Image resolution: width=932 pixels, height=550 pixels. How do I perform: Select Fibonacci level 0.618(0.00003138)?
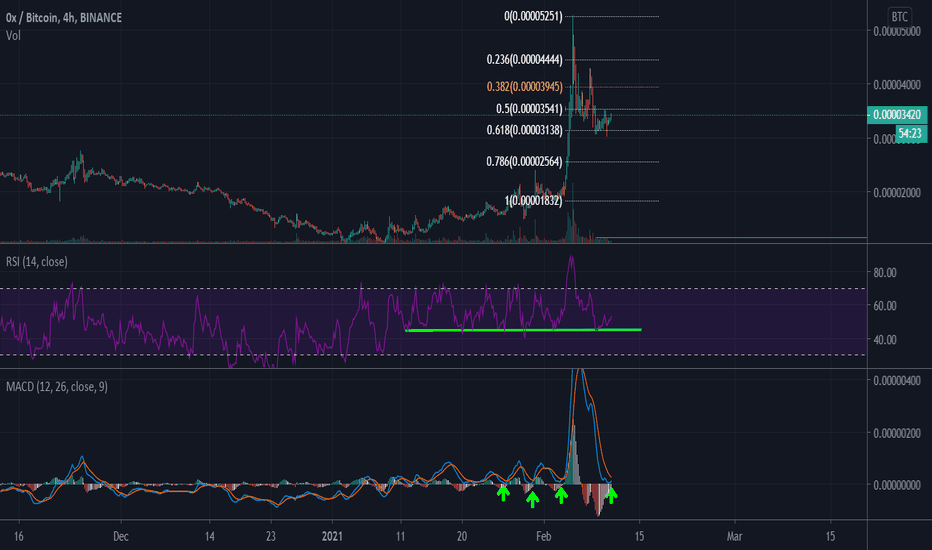[524, 130]
